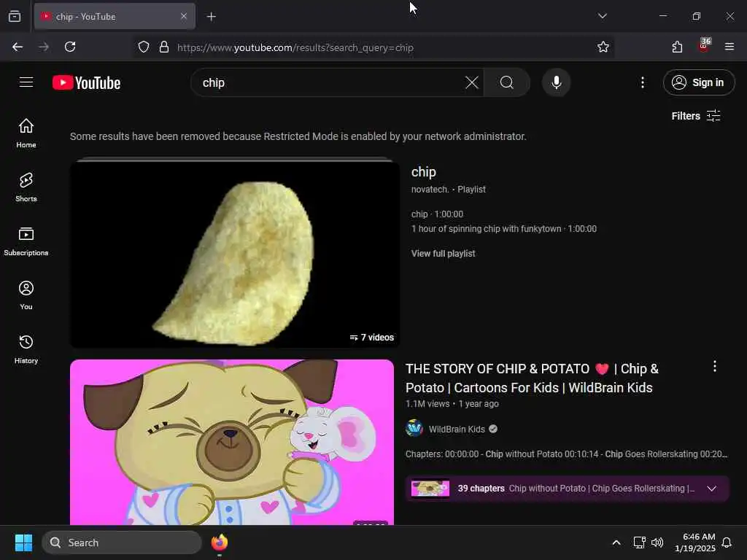The image size is (747, 560).
Task: Open the search Filters
Action: [x=695, y=116]
